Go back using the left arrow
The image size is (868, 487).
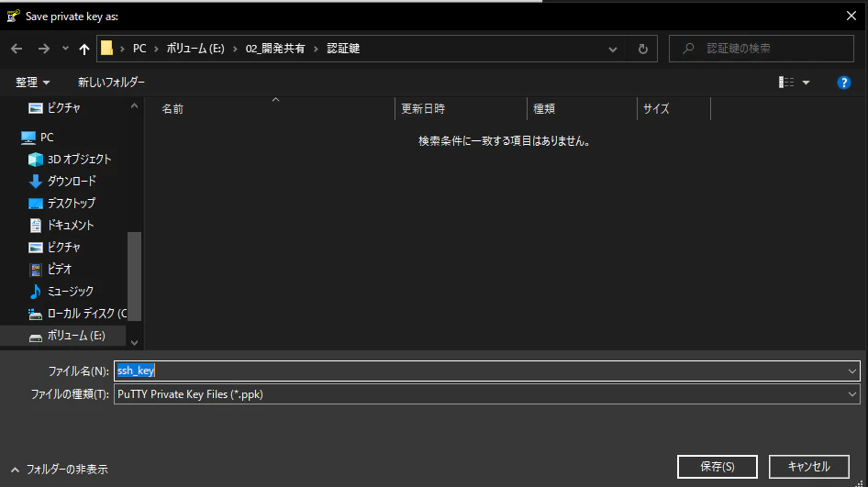17,49
